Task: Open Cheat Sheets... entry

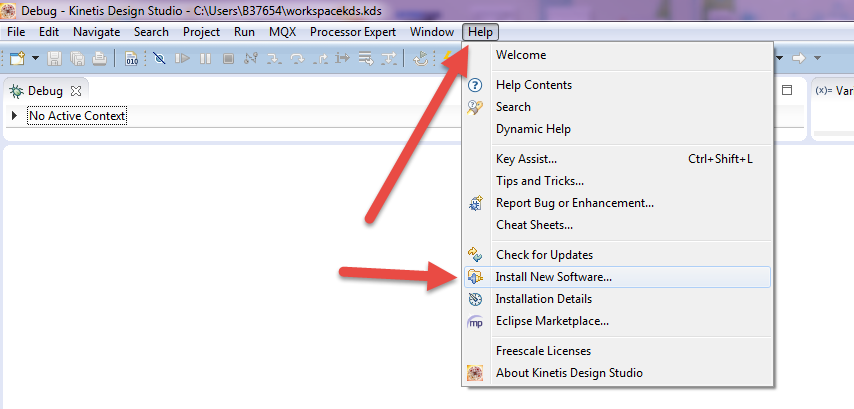Action: point(617,224)
